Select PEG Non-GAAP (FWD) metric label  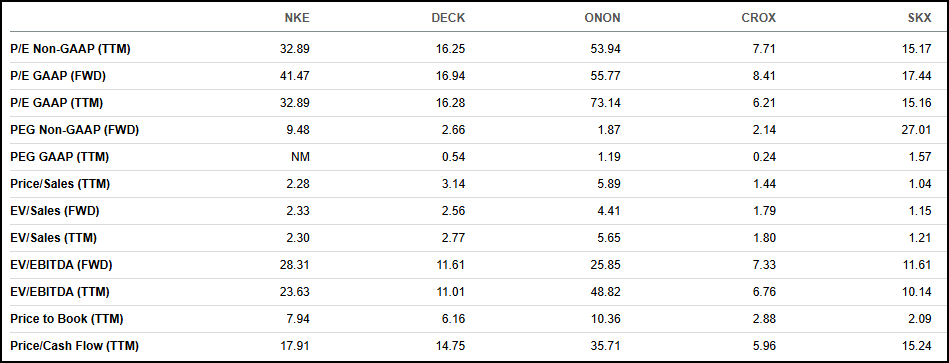pyautogui.click(x=74, y=129)
